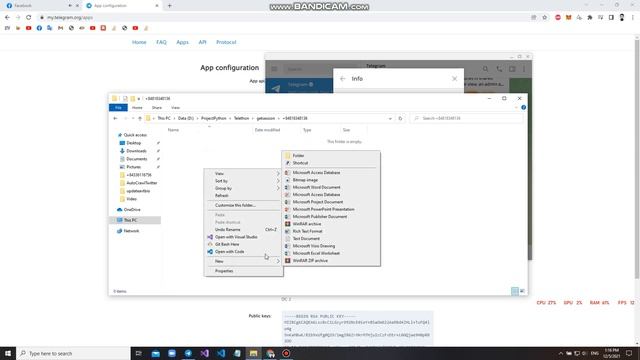
Task: Open Desktop in Quick access
Action: point(133,143)
